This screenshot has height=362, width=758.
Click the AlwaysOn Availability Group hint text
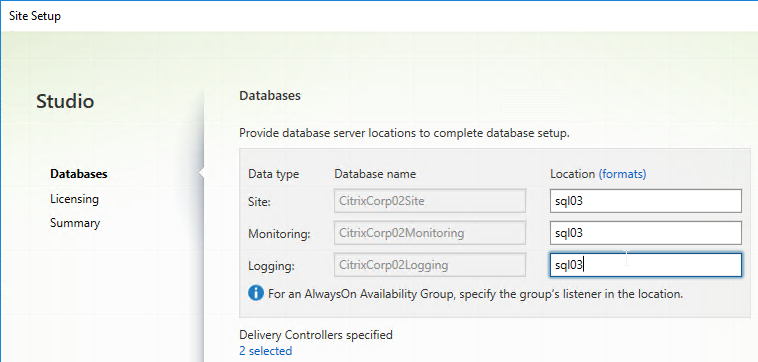point(475,293)
